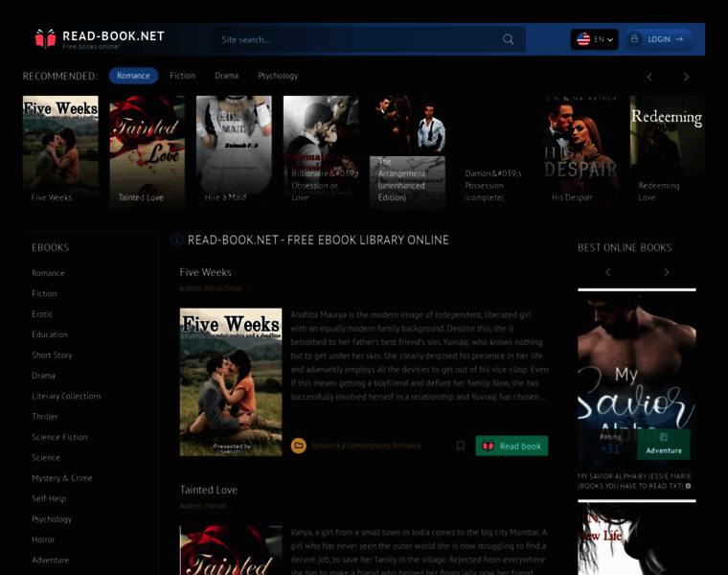The height and width of the screenshot is (575, 728).
Task: Open His Despair cover in carousel
Action: [580, 151]
